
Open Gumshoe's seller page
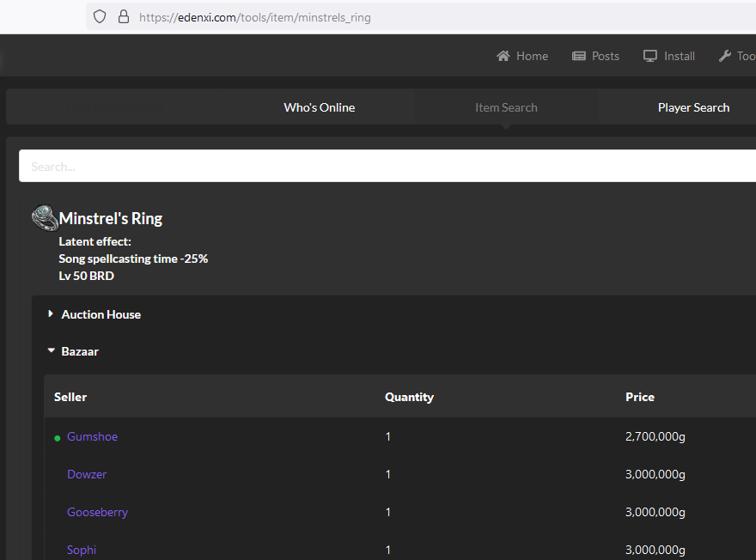tap(92, 436)
